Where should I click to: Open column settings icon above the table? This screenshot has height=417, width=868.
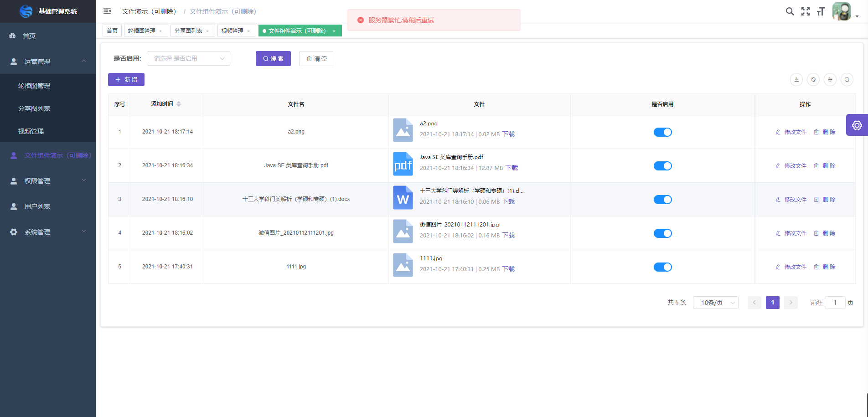click(830, 80)
